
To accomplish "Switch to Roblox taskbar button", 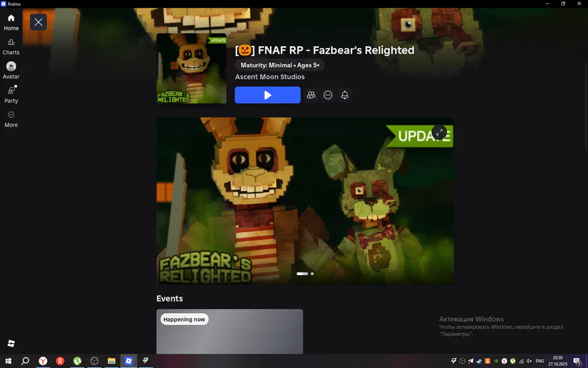I will (x=129, y=361).
